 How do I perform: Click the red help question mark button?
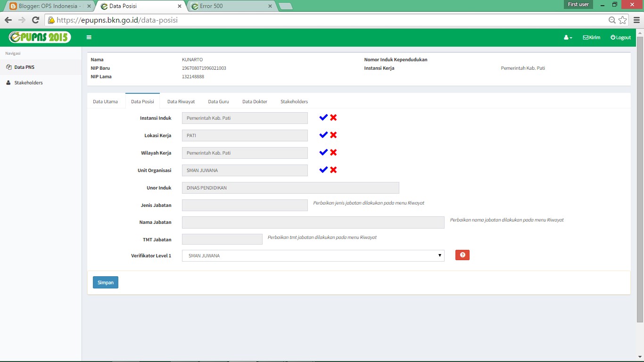pos(462,255)
